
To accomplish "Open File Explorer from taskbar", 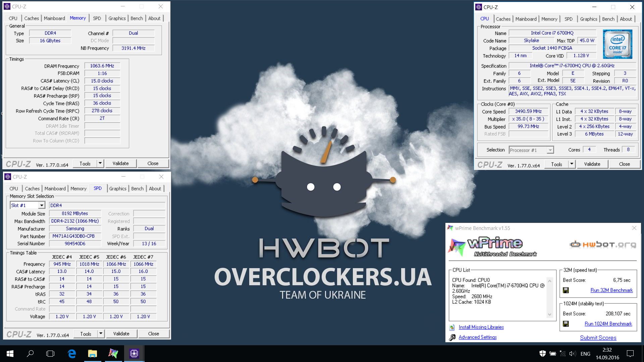I will pos(92,353).
